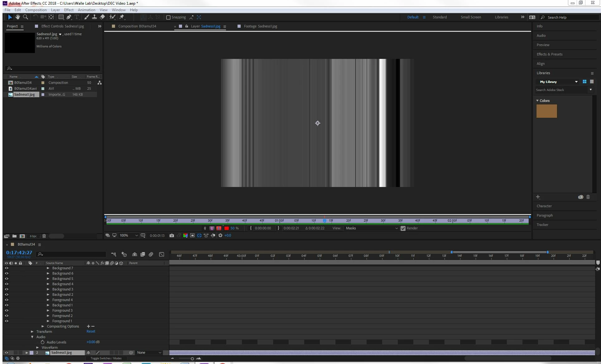
Task: Enable the Snapping checkbox
Action: pyautogui.click(x=168, y=17)
